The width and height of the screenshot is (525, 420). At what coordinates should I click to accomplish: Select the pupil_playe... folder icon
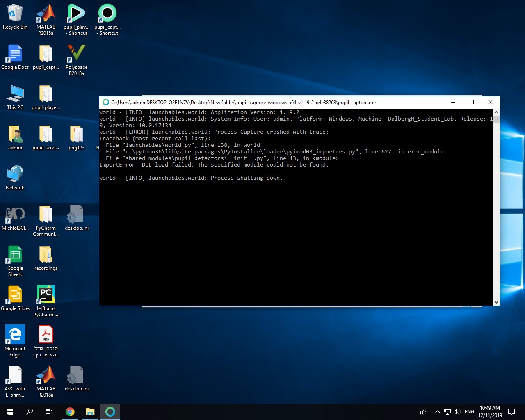pyautogui.click(x=46, y=98)
